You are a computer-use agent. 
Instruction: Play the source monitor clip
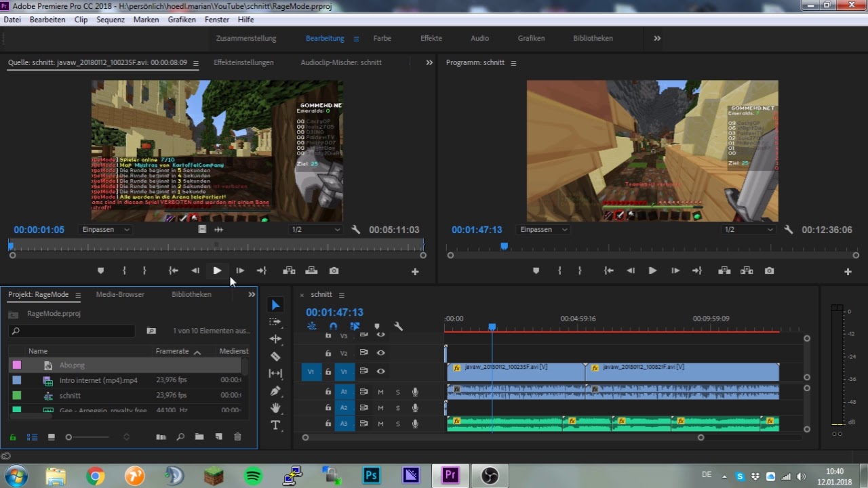(x=217, y=270)
